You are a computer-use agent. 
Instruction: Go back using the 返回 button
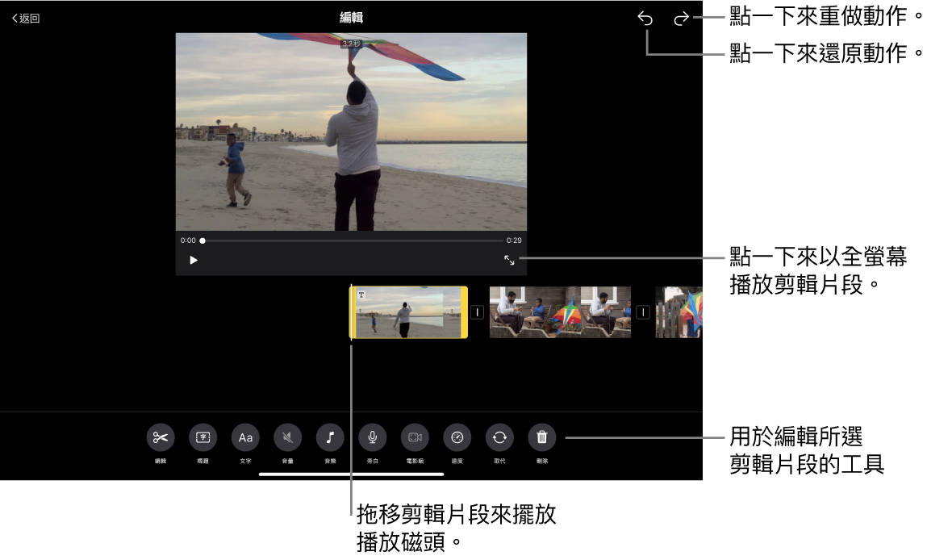pos(26,19)
